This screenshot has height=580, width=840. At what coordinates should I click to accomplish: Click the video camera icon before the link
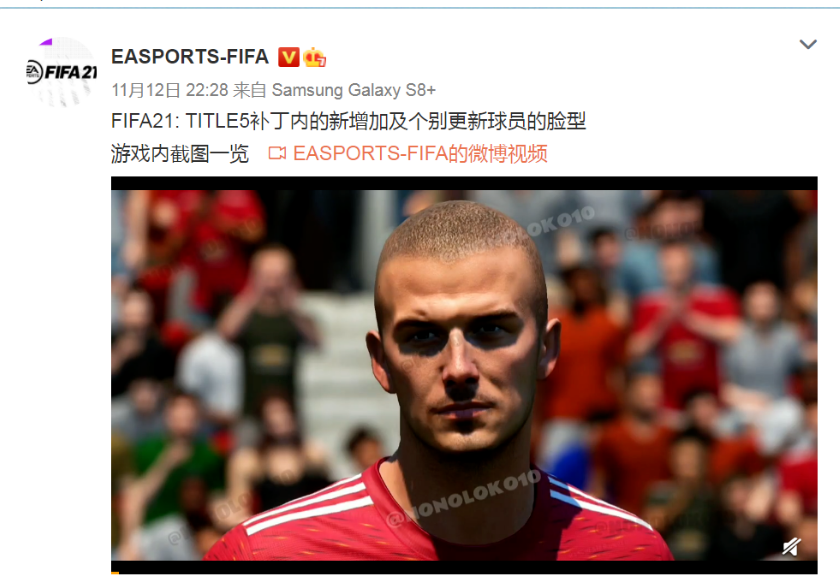click(277, 154)
